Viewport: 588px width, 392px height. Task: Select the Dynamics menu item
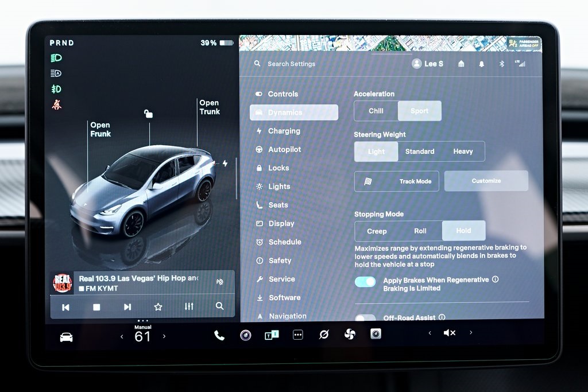294,112
